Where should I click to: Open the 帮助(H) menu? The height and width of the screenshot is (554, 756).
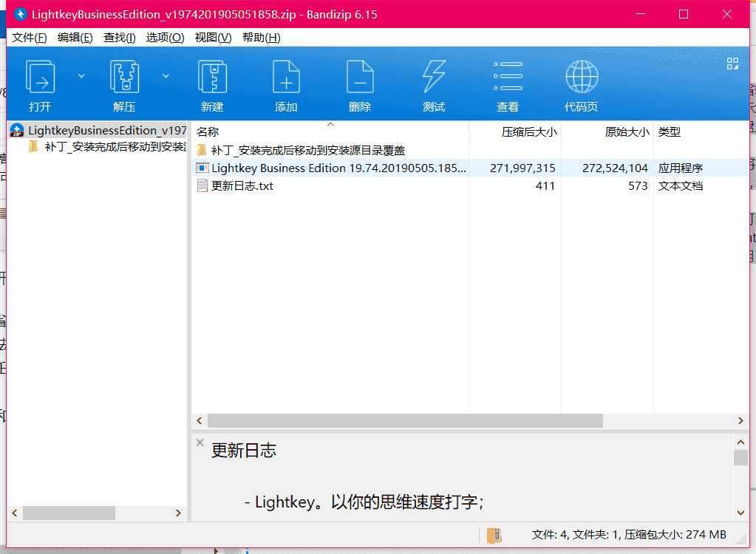[261, 38]
